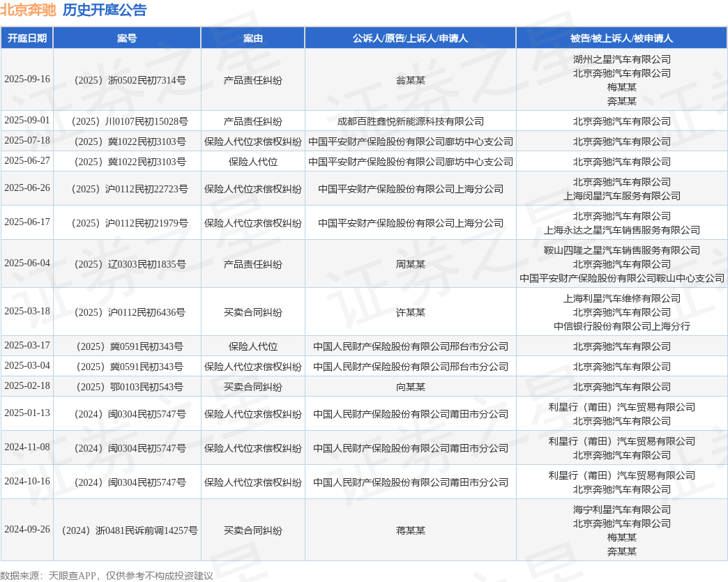Click defendant 中信银行股份有限公司上海分行
The image size is (728, 582).
point(622,327)
